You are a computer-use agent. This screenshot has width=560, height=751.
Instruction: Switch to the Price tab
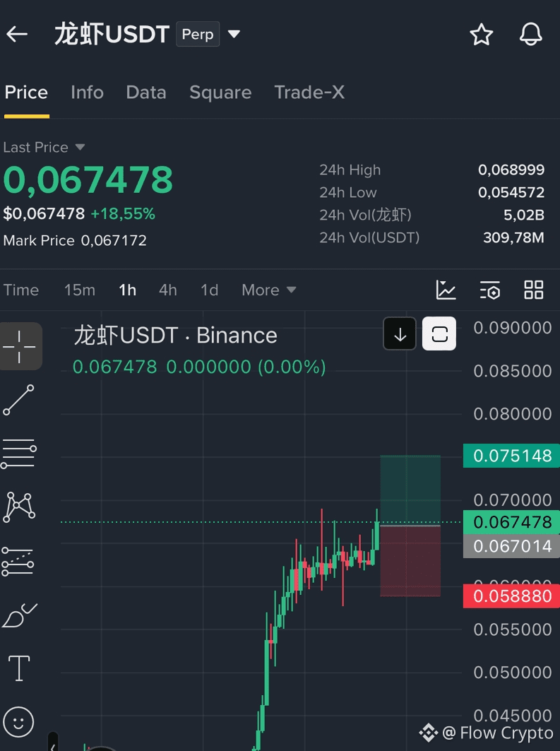coord(26,93)
